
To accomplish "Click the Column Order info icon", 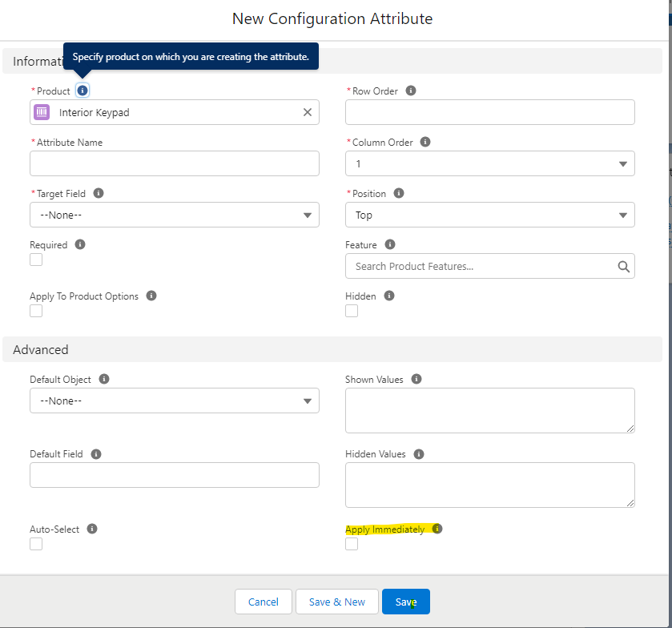I will point(425,142).
